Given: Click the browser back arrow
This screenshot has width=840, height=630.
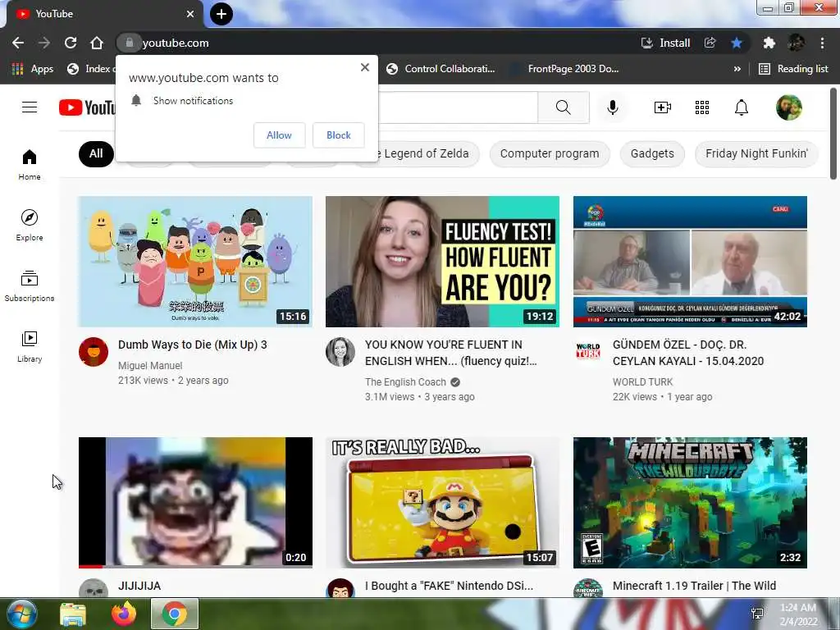Looking at the screenshot, I should 18,43.
